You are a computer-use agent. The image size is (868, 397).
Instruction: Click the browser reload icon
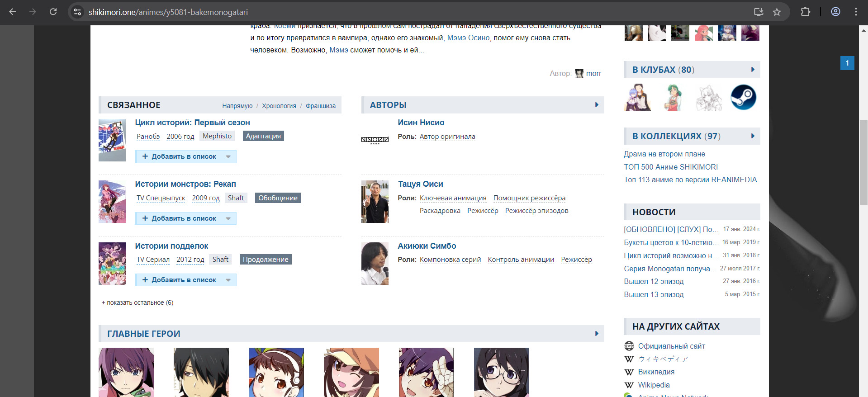pos(53,12)
